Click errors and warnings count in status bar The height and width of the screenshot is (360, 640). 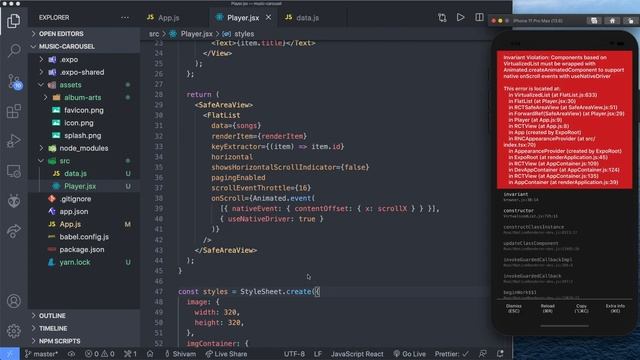tap(100, 354)
